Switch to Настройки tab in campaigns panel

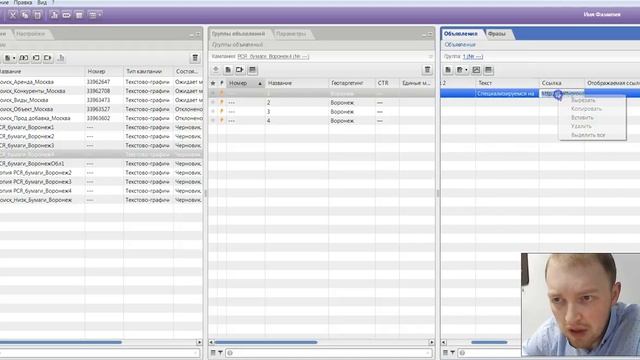click(31, 34)
